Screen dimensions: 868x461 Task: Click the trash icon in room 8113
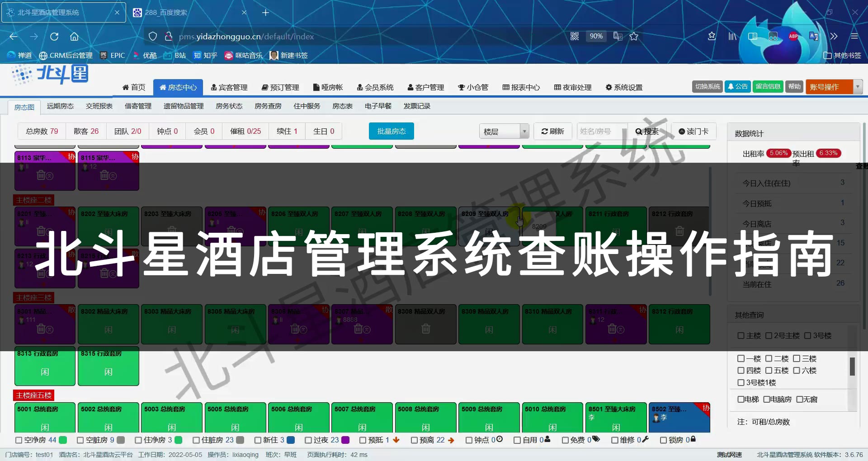(x=41, y=175)
